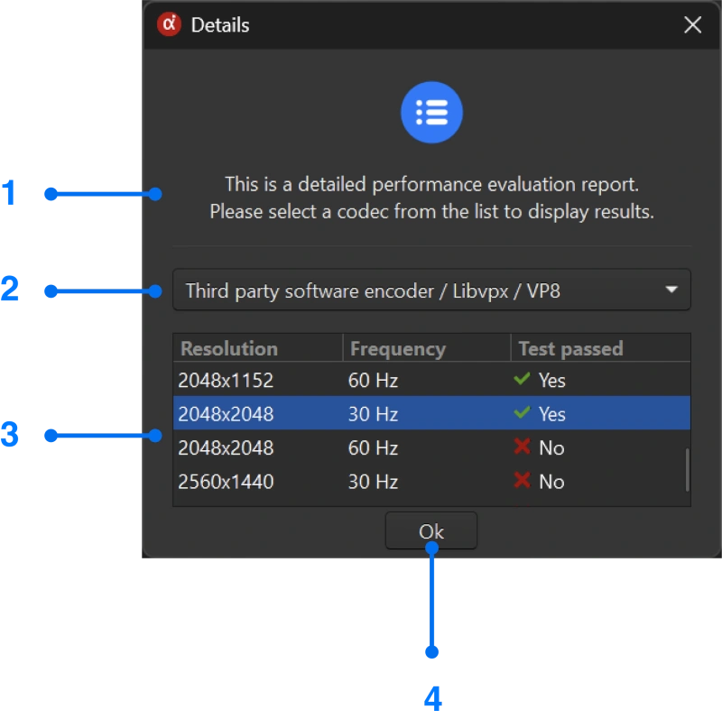
Task: Click the red alpha app icon
Action: click(168, 25)
